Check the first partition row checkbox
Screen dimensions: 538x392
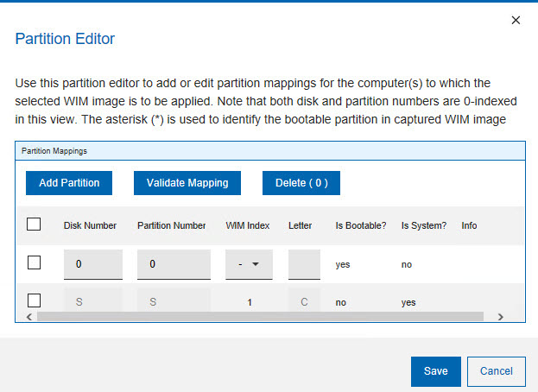pyautogui.click(x=35, y=263)
